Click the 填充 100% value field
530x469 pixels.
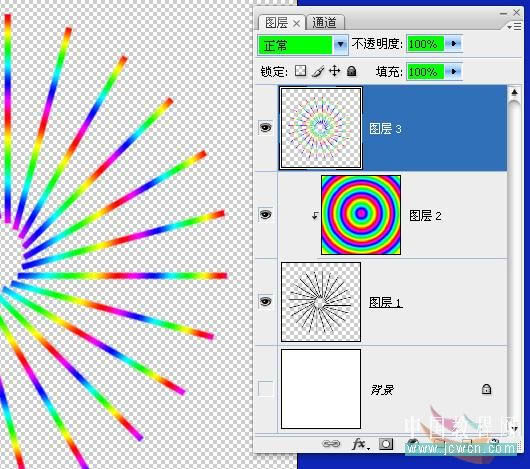point(425,72)
